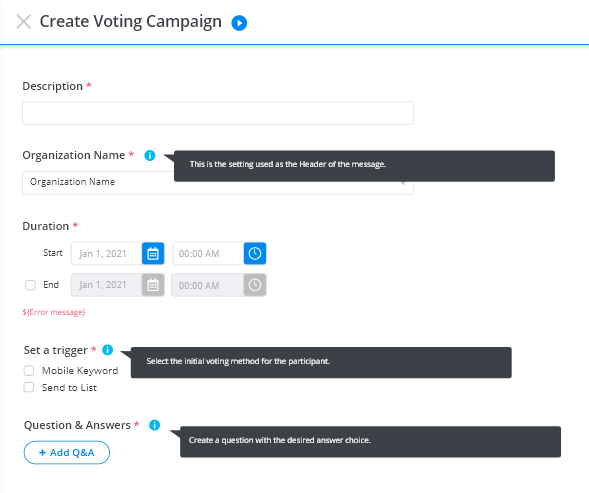Click the Header of the message tooltip
The height and width of the screenshot is (493, 589).
coord(364,166)
